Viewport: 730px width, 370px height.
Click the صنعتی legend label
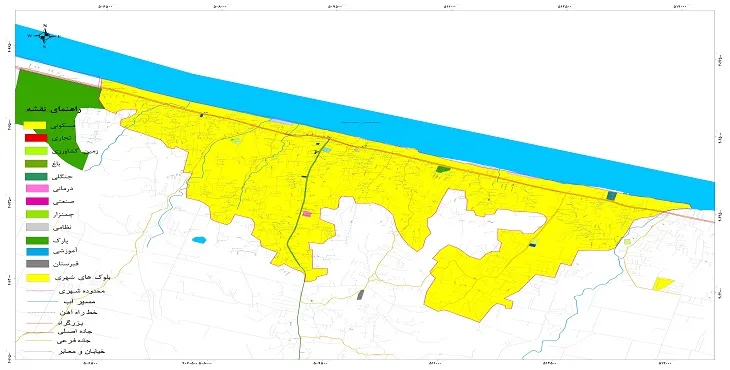pos(63,202)
